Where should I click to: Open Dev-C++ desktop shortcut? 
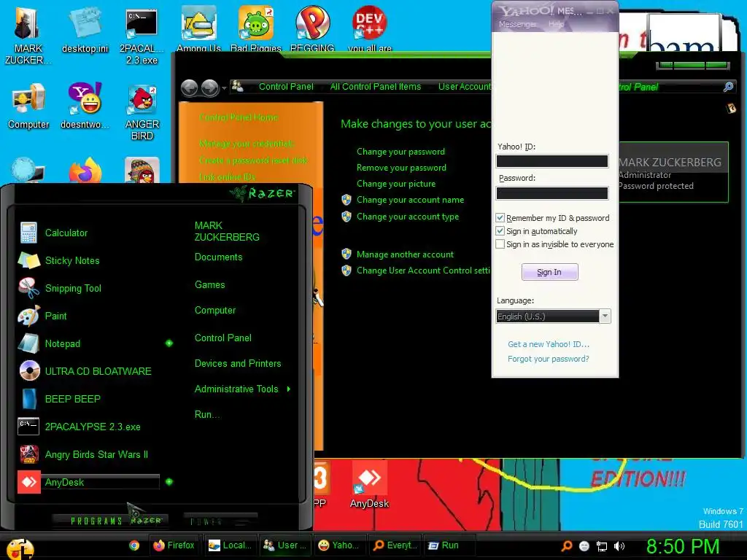click(x=370, y=28)
